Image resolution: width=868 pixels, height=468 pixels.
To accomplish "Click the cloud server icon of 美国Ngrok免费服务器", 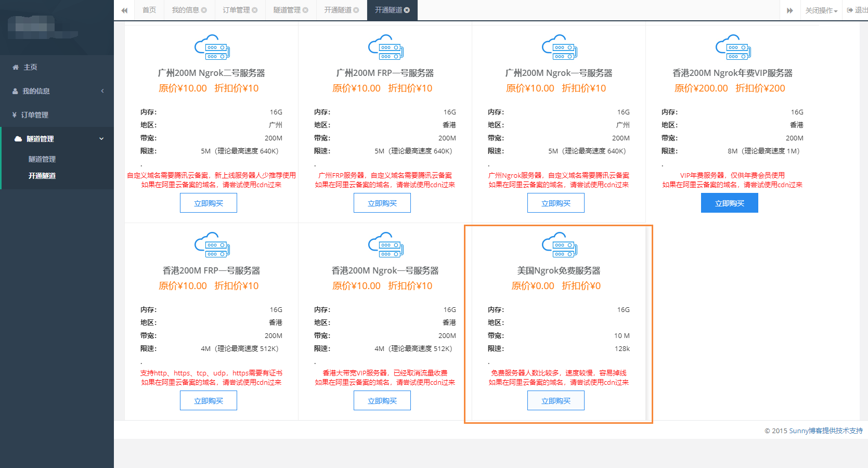I will 559,245.
